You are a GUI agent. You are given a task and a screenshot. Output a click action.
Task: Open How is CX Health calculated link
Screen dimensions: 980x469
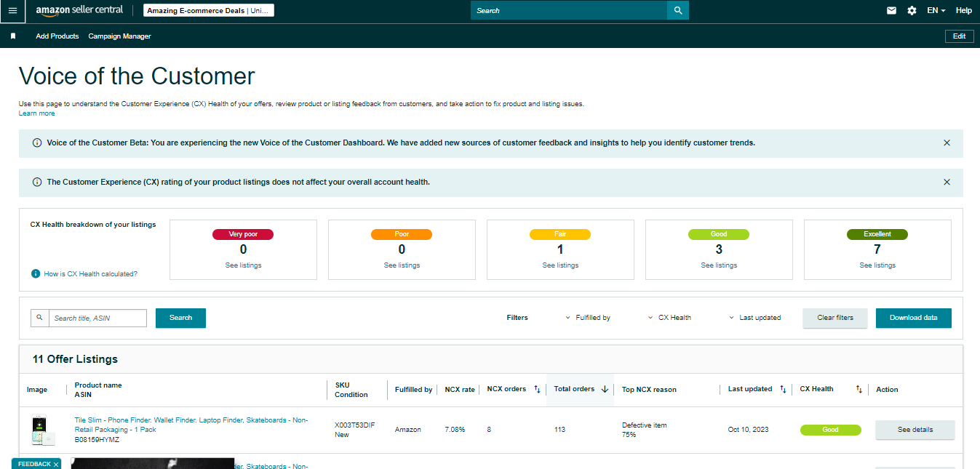[x=90, y=274]
